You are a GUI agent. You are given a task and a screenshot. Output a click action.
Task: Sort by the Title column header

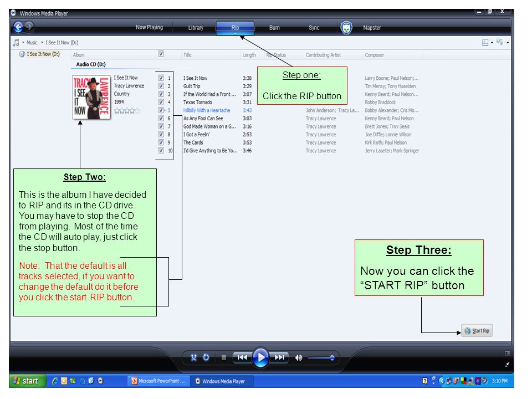pos(188,55)
